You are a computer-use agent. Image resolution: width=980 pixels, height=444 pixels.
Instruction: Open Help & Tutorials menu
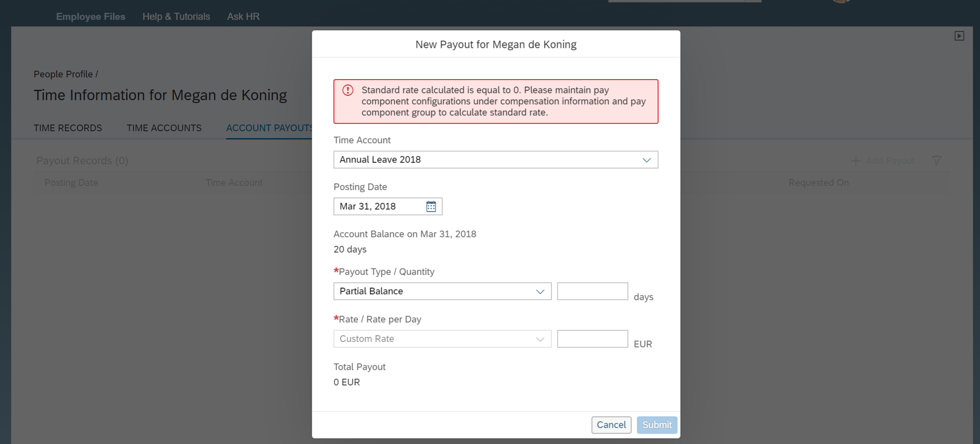click(176, 17)
